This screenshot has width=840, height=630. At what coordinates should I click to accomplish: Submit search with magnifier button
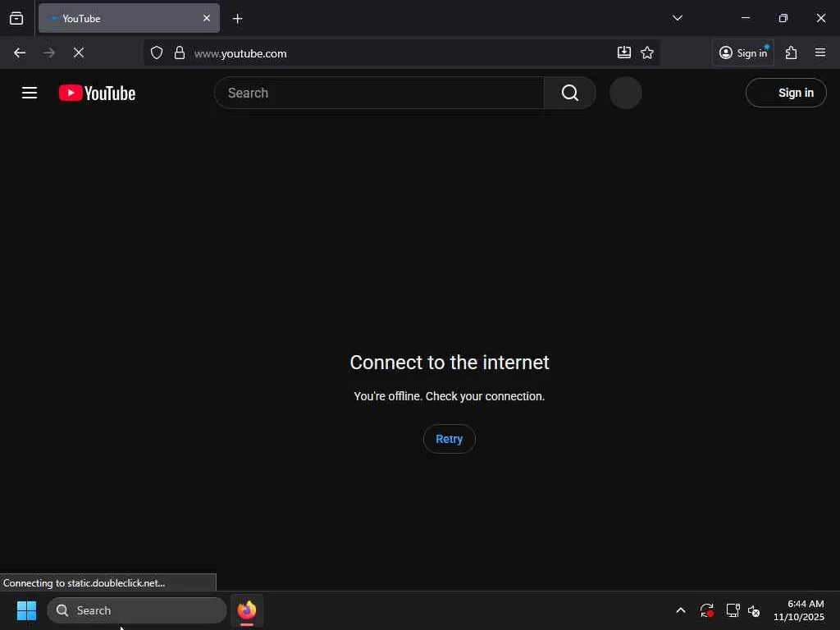point(570,93)
